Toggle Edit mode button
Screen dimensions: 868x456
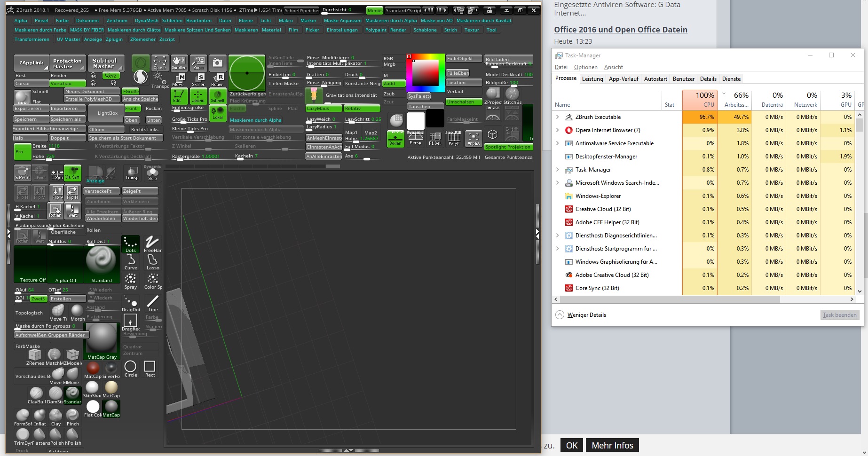(179, 96)
